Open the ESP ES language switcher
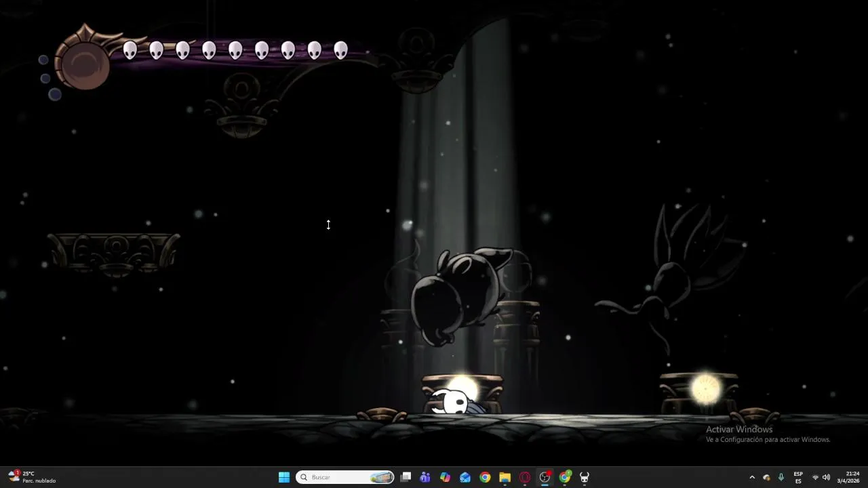The image size is (868, 488). click(798, 477)
